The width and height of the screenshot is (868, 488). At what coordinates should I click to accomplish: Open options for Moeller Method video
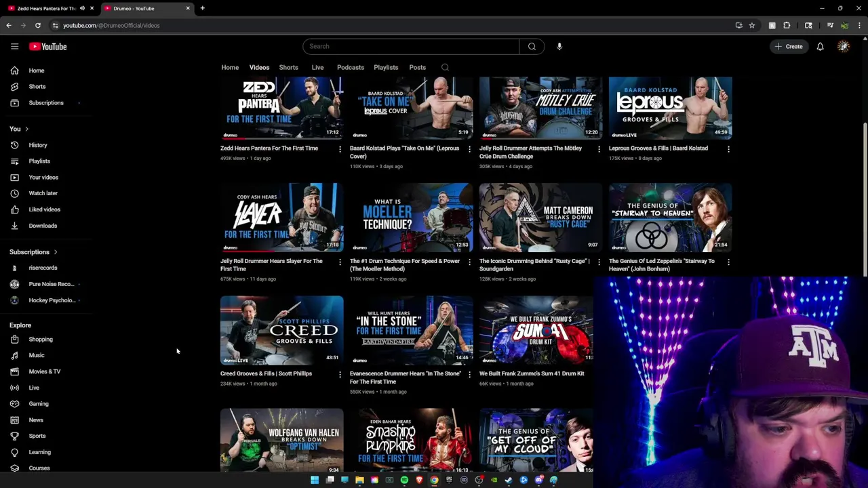(x=469, y=262)
